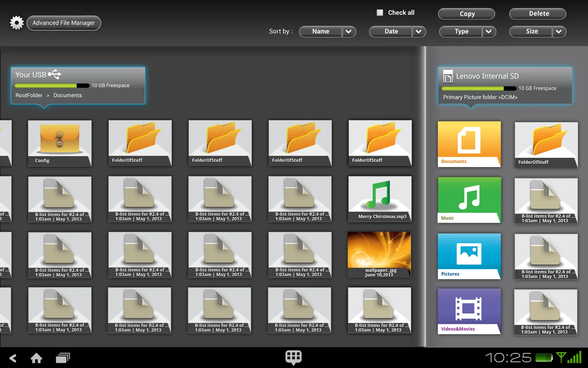Open B-list file right of Videos&Movies tile

[x=546, y=312]
